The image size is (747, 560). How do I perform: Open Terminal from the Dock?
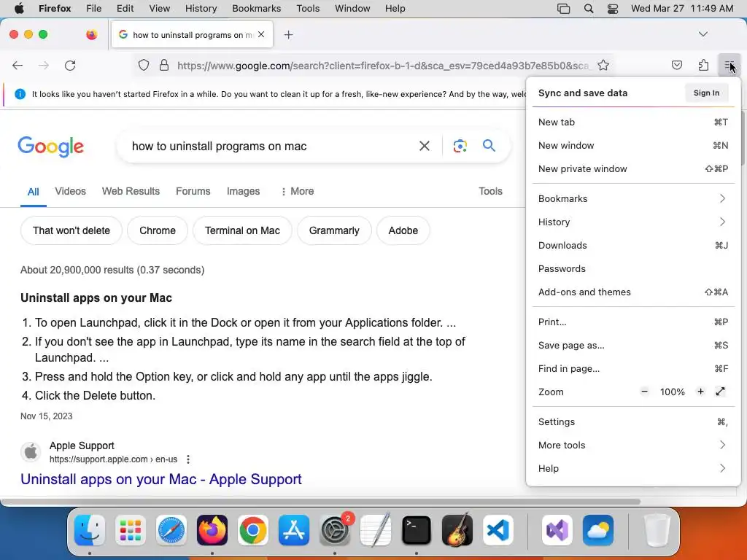coord(417,530)
